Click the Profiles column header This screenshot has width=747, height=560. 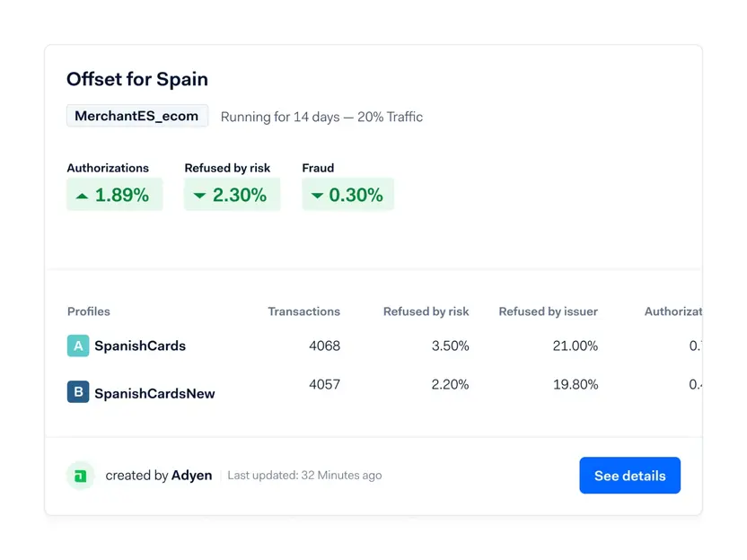tap(89, 311)
